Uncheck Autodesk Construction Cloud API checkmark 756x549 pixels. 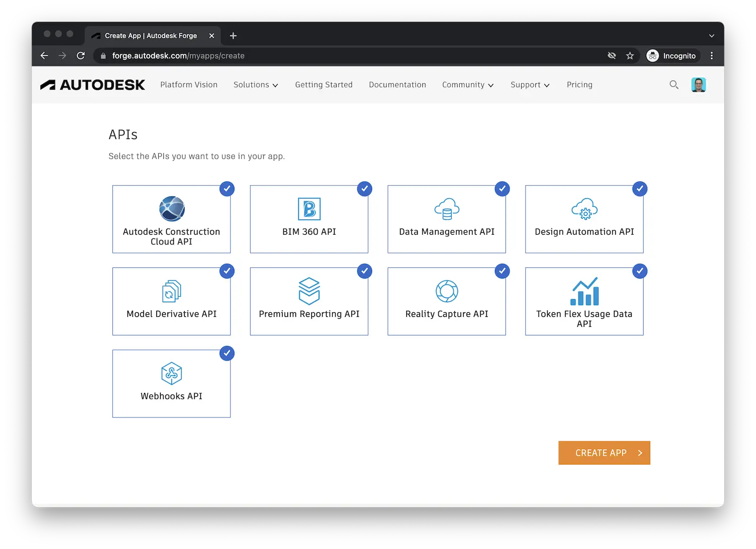pos(227,189)
